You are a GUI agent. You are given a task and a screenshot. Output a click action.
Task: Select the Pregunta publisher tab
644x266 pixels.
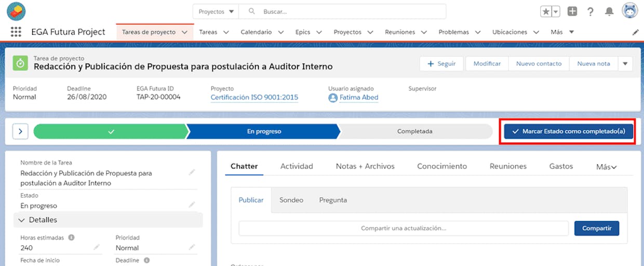point(333,200)
